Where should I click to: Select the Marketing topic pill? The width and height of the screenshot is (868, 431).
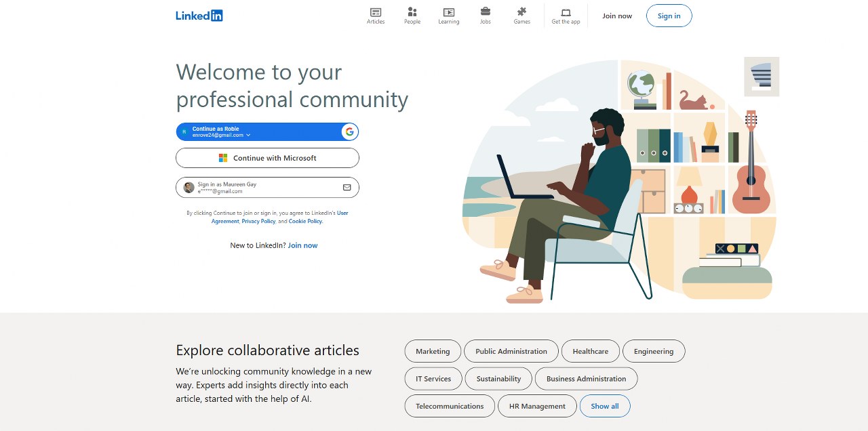tap(433, 351)
